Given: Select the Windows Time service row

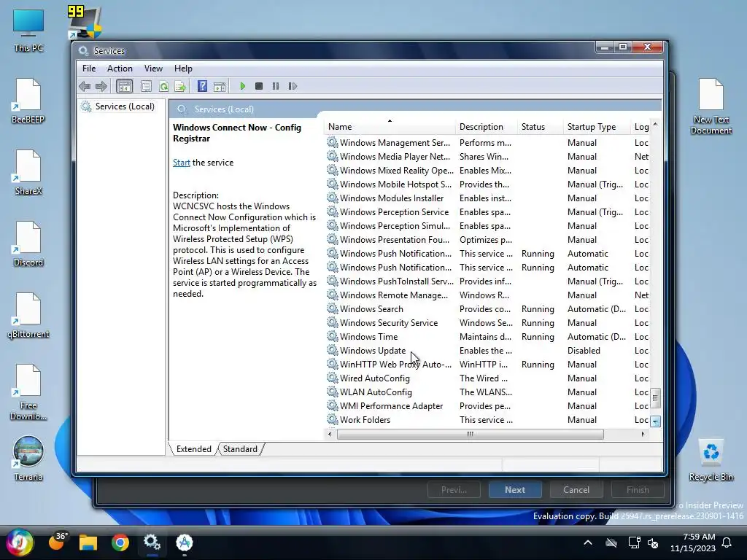Looking at the screenshot, I should (487, 337).
